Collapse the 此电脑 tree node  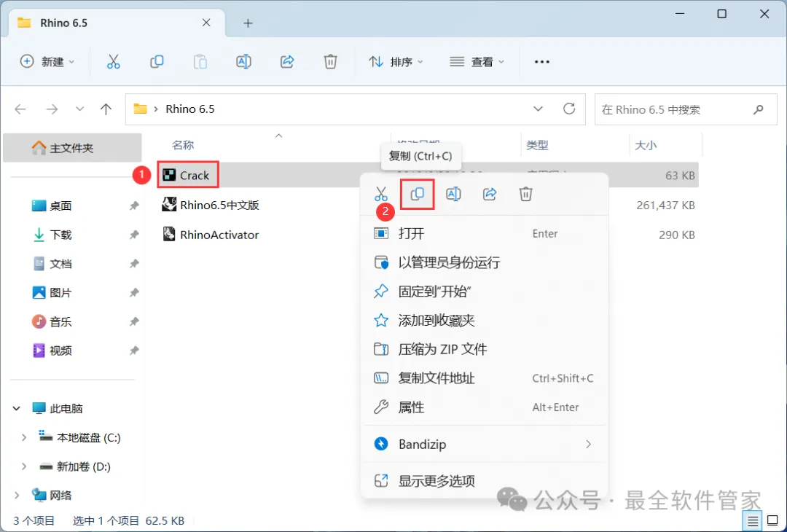tap(17, 409)
